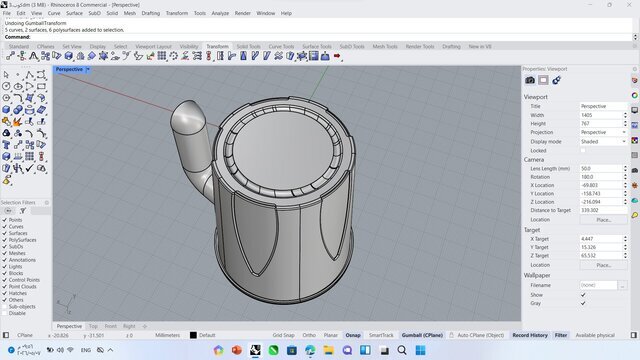Select the blue Box solid tool
Image resolution: width=640 pixels, height=360 pixels.
click(x=6, y=110)
